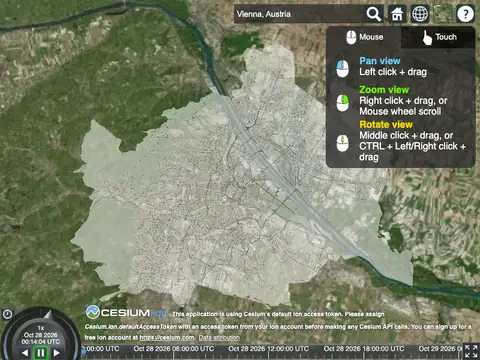Open the globe scene mode picker
The width and height of the screenshot is (480, 360).
420,14
